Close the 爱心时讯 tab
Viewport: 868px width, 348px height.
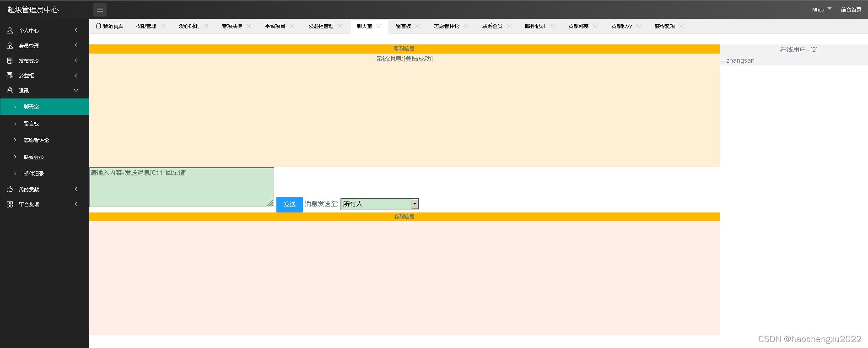[x=206, y=26]
